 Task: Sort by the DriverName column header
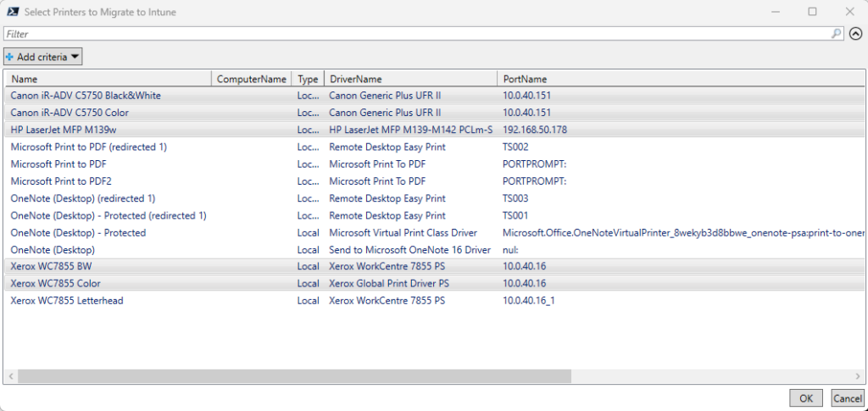pos(410,79)
